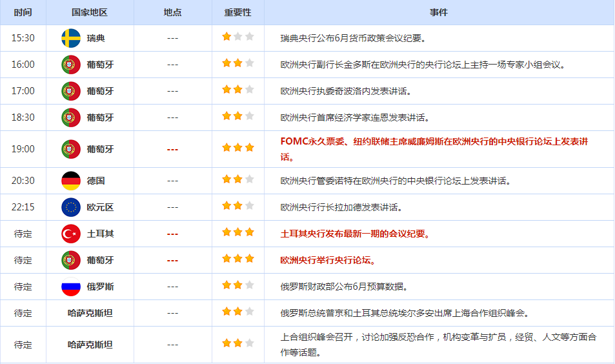This screenshot has width=615, height=364.
Task: Open the red FOMC Williams speech event
Action: pyautogui.click(x=434, y=149)
